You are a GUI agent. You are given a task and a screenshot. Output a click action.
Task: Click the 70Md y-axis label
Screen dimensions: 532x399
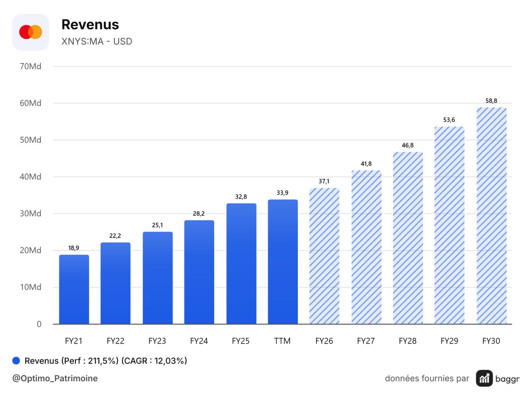click(31, 66)
